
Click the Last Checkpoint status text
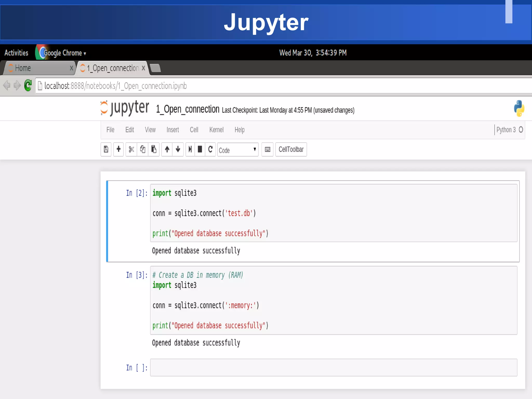(288, 110)
